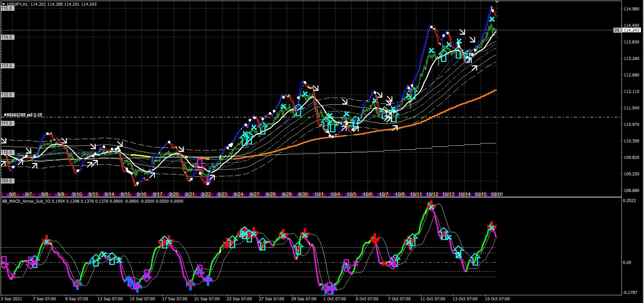The height and width of the screenshot is (303, 644).
Task: Click the magenta arrow at the 9/22 price low
Action: click(x=208, y=182)
